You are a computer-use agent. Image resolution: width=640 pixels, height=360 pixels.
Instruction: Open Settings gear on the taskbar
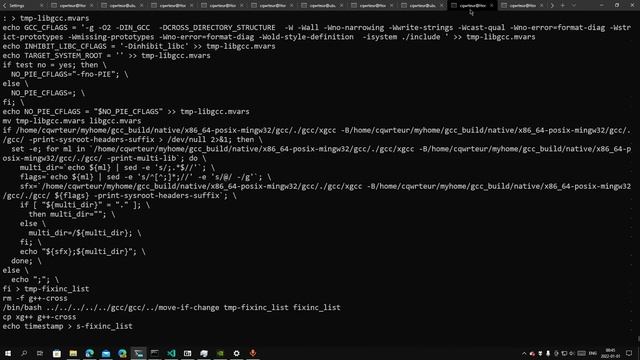236,353
